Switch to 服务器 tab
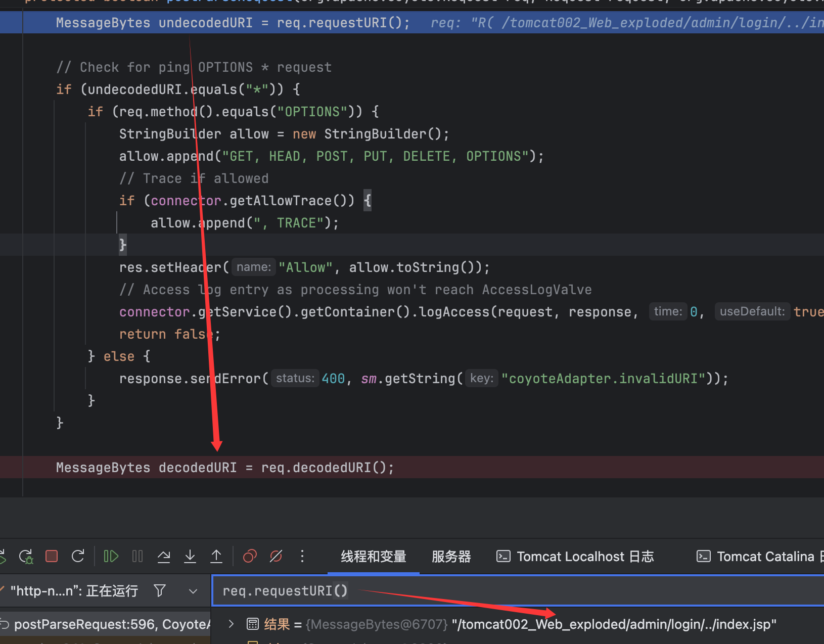824x644 pixels. [x=451, y=557]
